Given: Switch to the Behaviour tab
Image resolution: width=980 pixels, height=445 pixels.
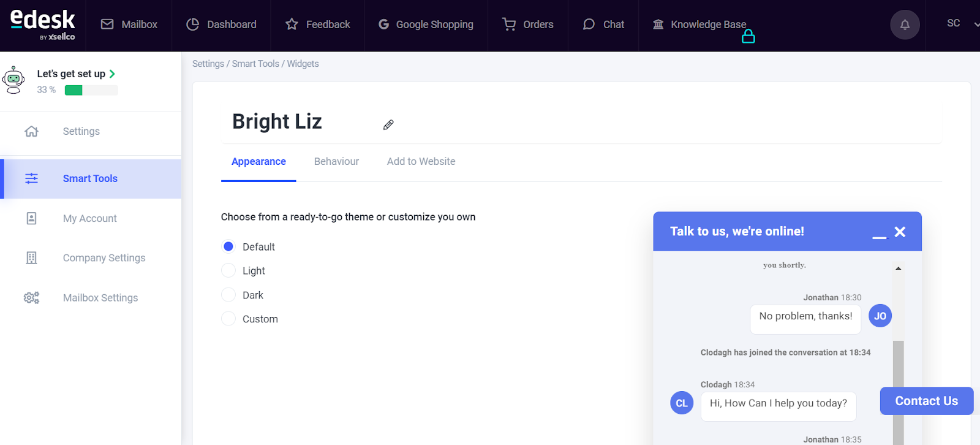Looking at the screenshot, I should [x=336, y=162].
